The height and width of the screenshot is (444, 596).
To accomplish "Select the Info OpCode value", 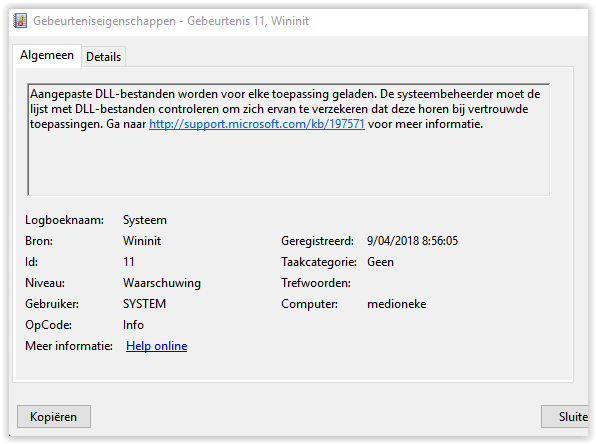I will click(133, 325).
